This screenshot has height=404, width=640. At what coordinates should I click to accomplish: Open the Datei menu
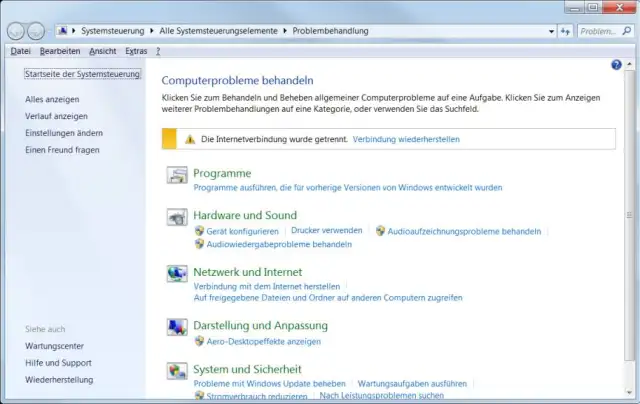point(20,50)
